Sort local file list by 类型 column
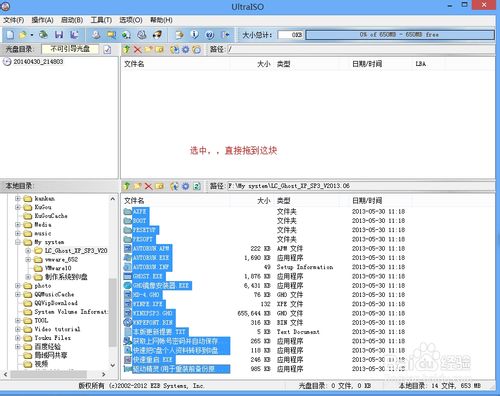 (x=283, y=200)
